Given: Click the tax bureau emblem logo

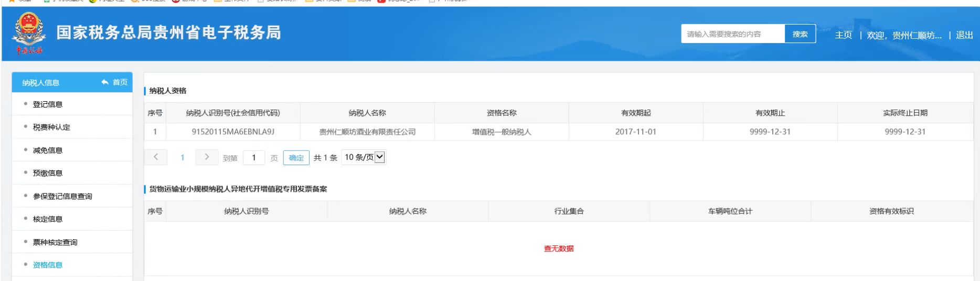Looking at the screenshot, I should click(29, 33).
